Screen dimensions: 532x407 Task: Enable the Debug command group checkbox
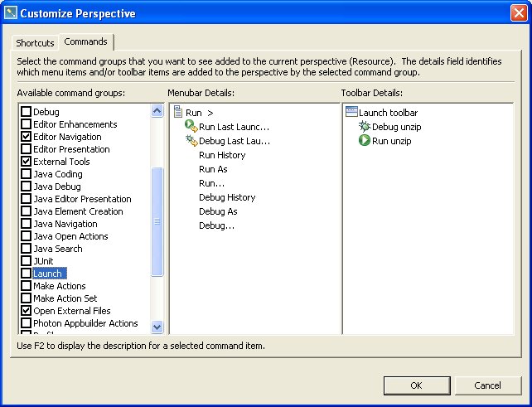click(27, 112)
